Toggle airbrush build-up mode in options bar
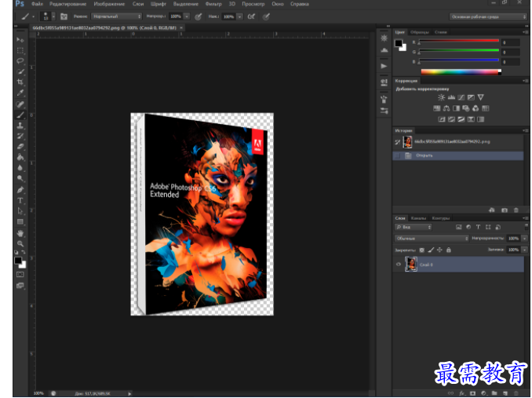532x398 pixels. pyautogui.click(x=251, y=16)
